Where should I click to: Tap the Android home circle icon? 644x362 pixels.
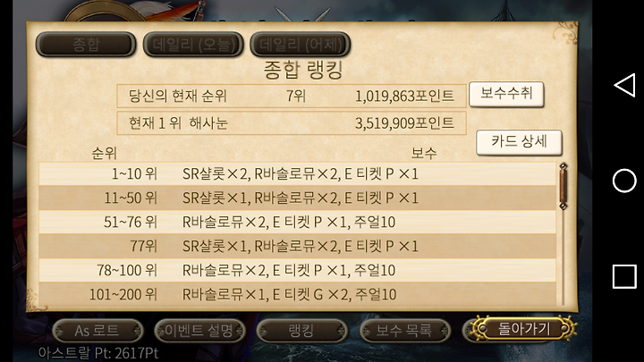coord(624,181)
